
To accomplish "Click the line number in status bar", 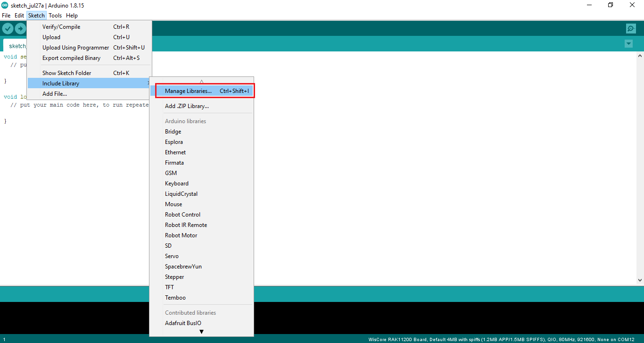I will click(4, 340).
